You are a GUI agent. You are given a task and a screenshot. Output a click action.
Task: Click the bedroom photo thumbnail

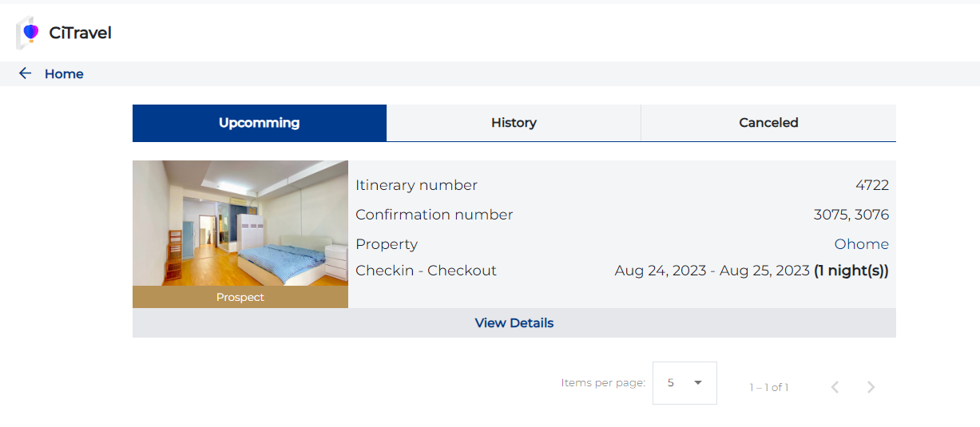(x=240, y=223)
